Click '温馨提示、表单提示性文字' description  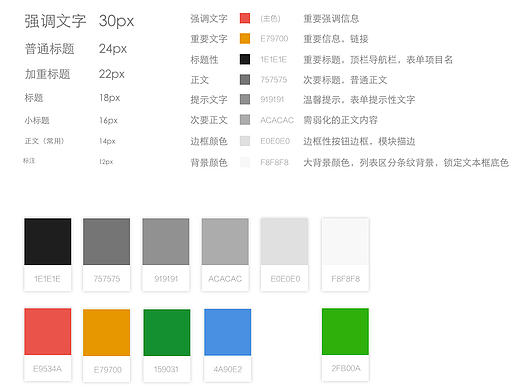click(x=359, y=99)
